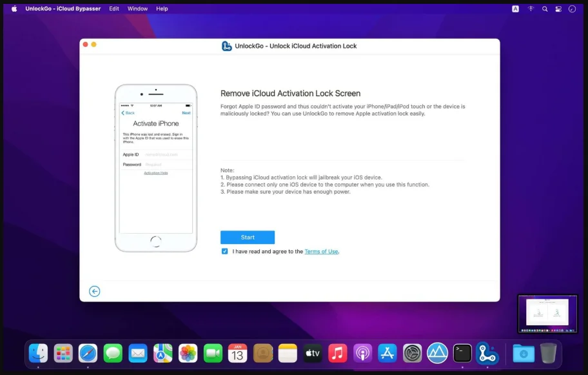Screen dimensions: 588x375
Task: Open Finder from the Dock
Action: click(38, 353)
